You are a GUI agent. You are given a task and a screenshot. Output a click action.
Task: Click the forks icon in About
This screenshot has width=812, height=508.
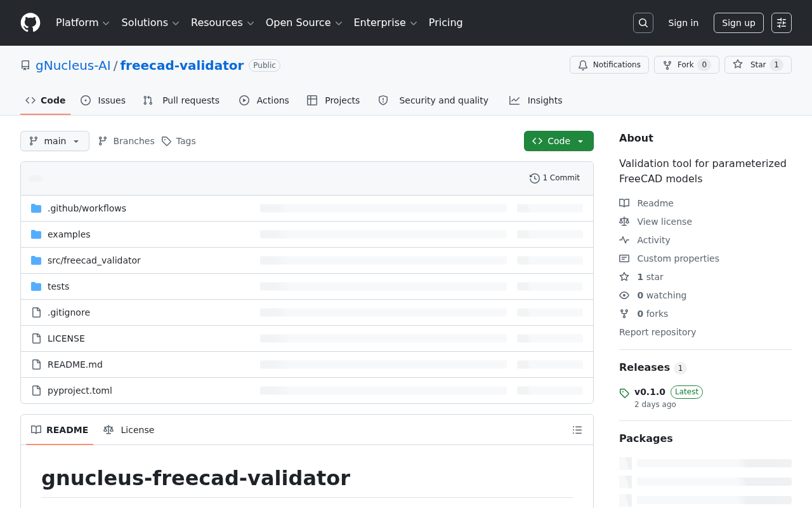pyautogui.click(x=624, y=314)
